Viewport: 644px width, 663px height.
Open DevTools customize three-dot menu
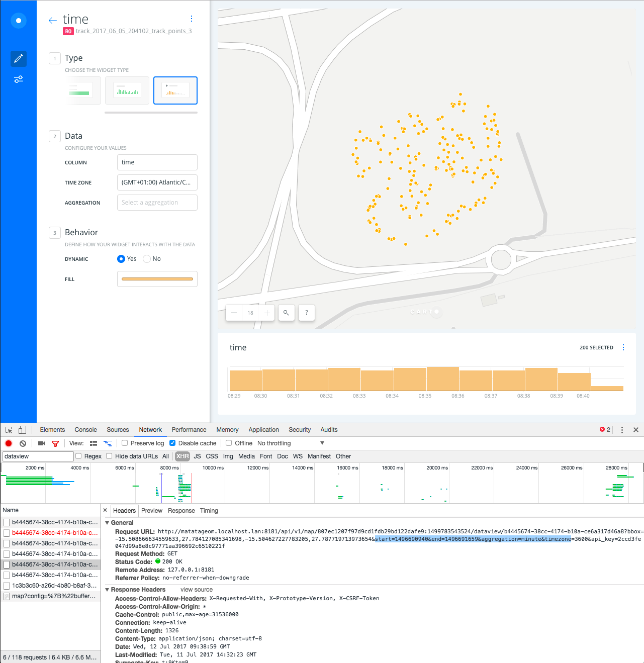point(622,430)
